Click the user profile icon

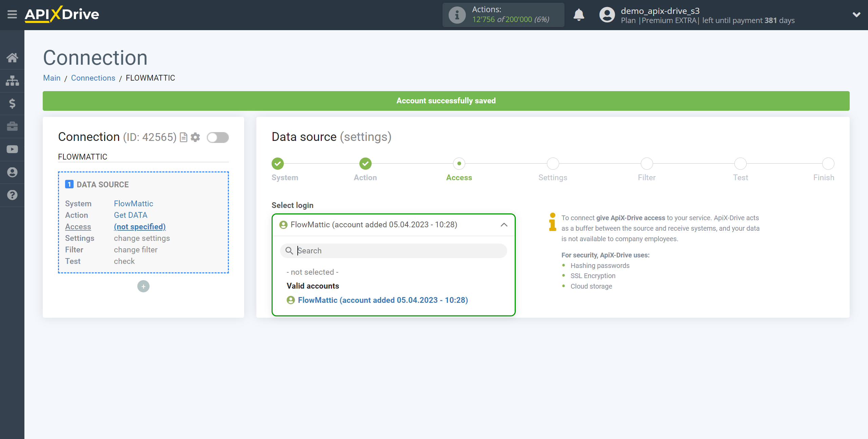pyautogui.click(x=607, y=15)
